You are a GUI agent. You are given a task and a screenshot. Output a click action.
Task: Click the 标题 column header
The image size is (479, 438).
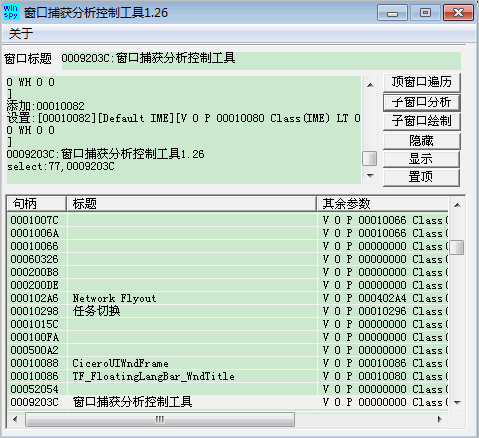[192, 204]
